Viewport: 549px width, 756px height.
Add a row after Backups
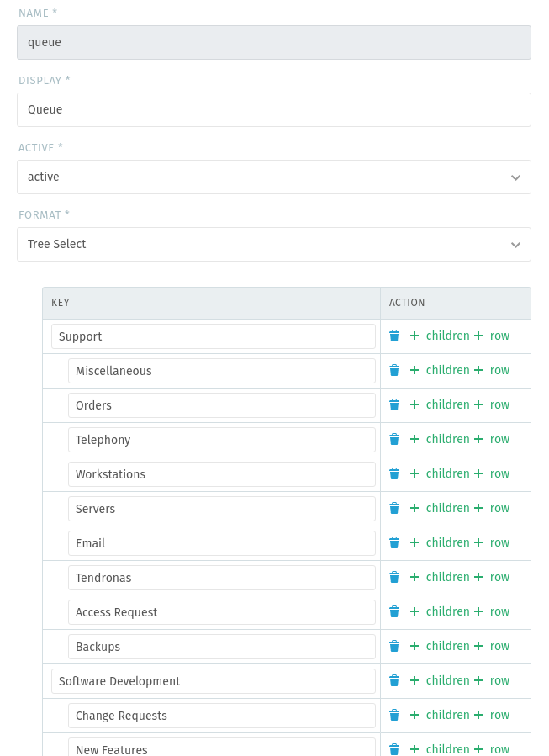[492, 646]
